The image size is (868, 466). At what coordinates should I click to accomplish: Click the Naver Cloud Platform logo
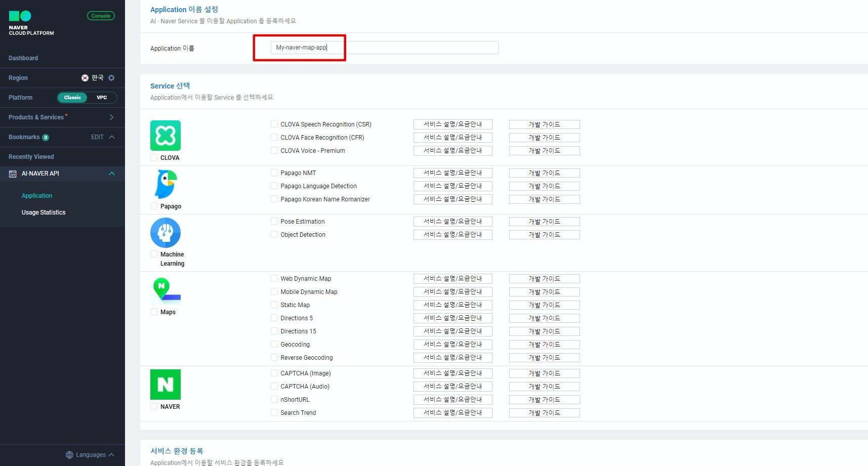(x=31, y=23)
